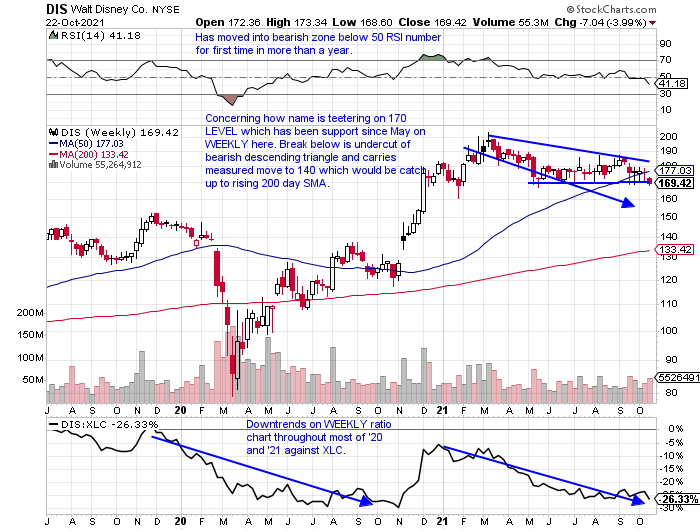Viewport: 700px width, 530px height.
Task: Click the 'DIS (Weekly) 169.42' legend text
Action: pos(120,133)
